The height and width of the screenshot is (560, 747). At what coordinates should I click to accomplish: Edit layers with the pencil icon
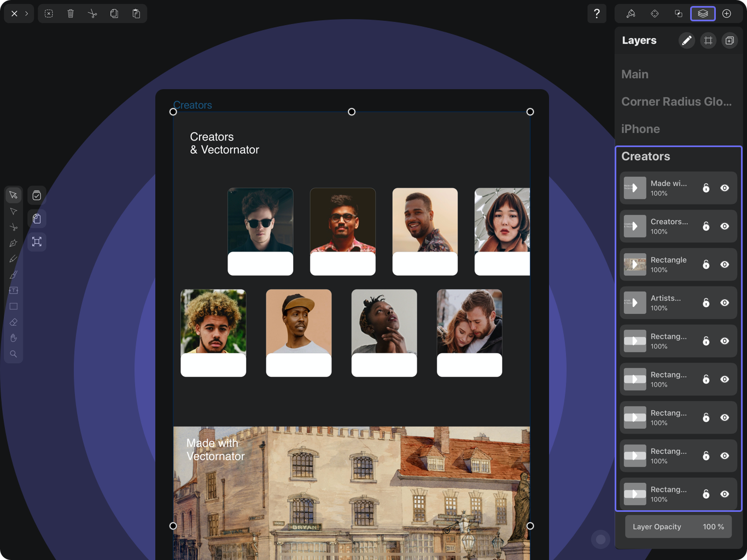686,40
